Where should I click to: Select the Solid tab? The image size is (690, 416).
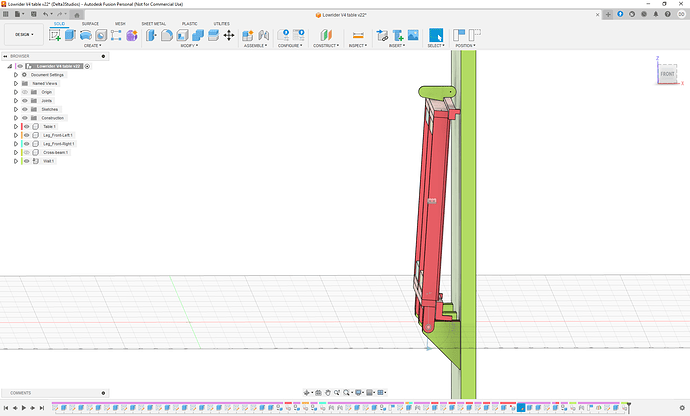tap(59, 24)
